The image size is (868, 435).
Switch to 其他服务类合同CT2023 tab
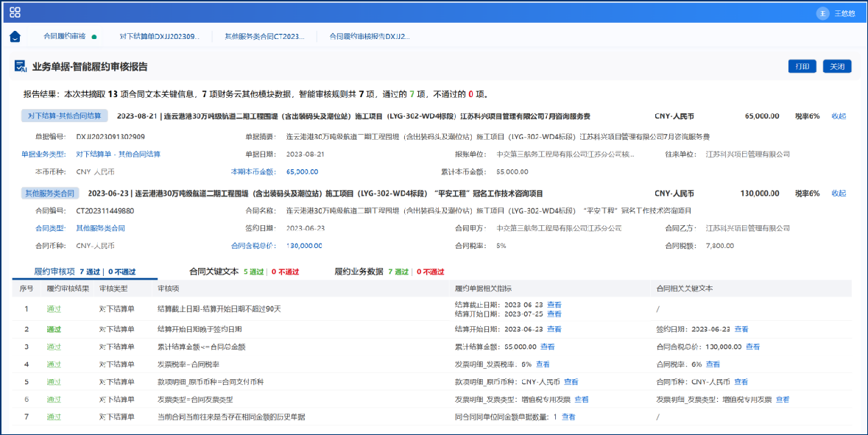tap(264, 37)
